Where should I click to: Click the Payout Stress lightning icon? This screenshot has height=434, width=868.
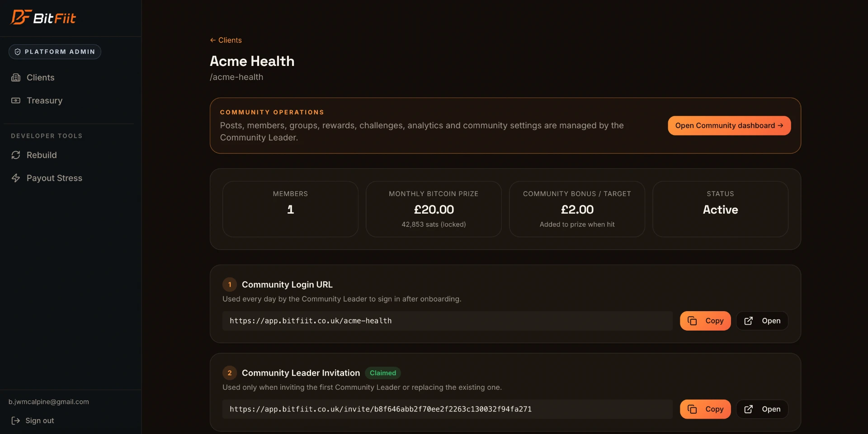pyautogui.click(x=16, y=178)
